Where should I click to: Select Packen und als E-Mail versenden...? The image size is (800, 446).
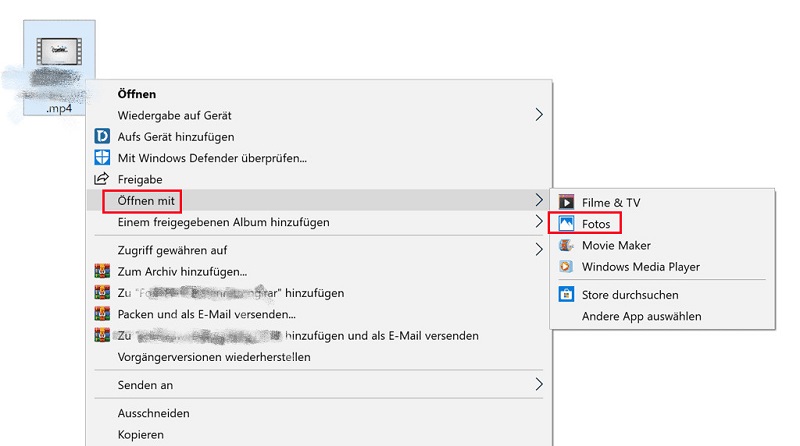point(207,314)
